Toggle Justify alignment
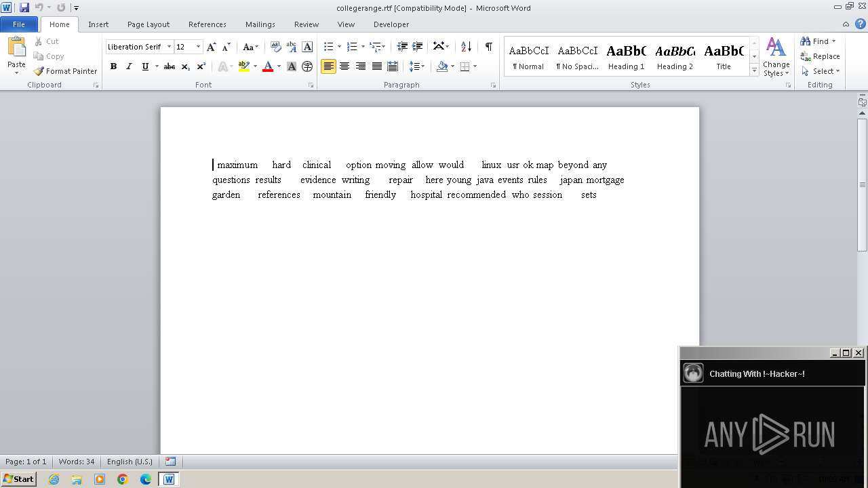 (376, 66)
